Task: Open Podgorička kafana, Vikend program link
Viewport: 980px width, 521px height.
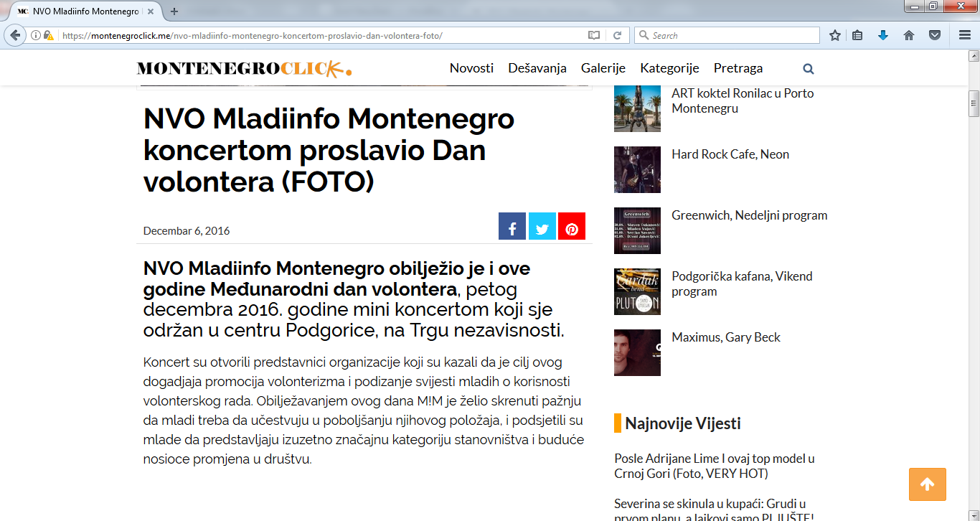Action: (742, 283)
